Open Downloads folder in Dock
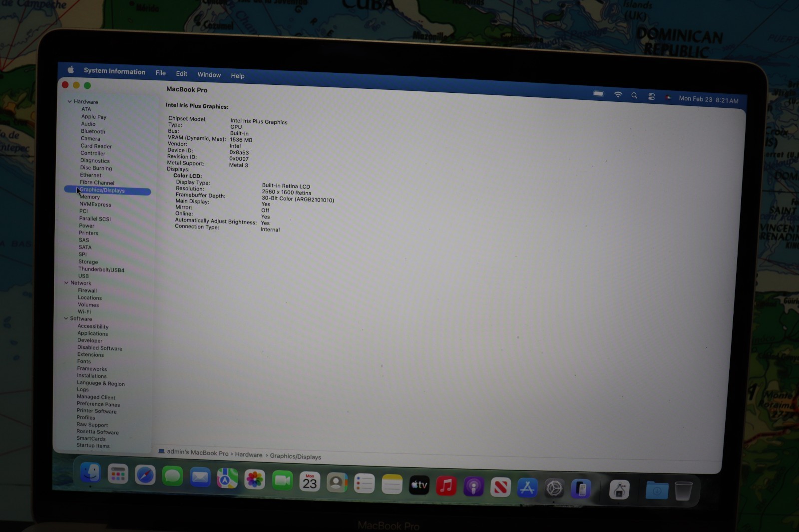Image resolution: width=799 pixels, height=532 pixels. 657,491
